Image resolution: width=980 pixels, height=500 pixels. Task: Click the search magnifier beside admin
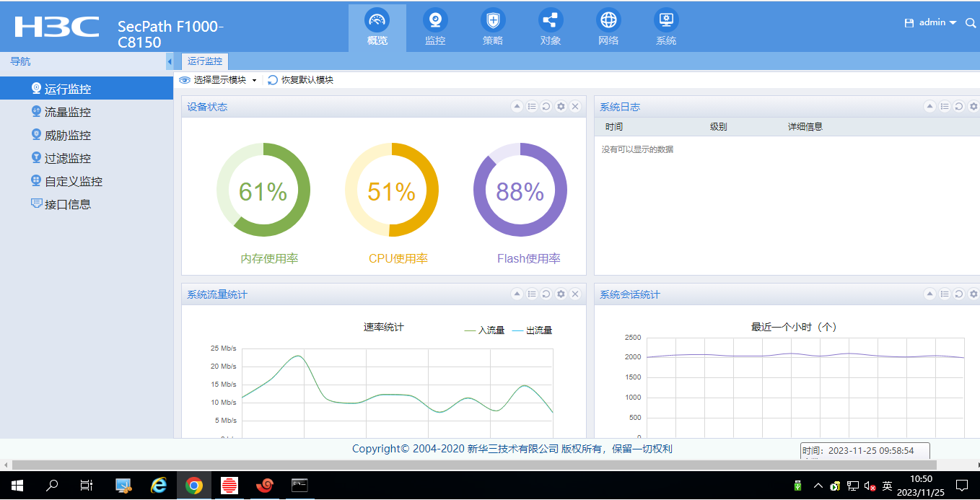tap(971, 23)
